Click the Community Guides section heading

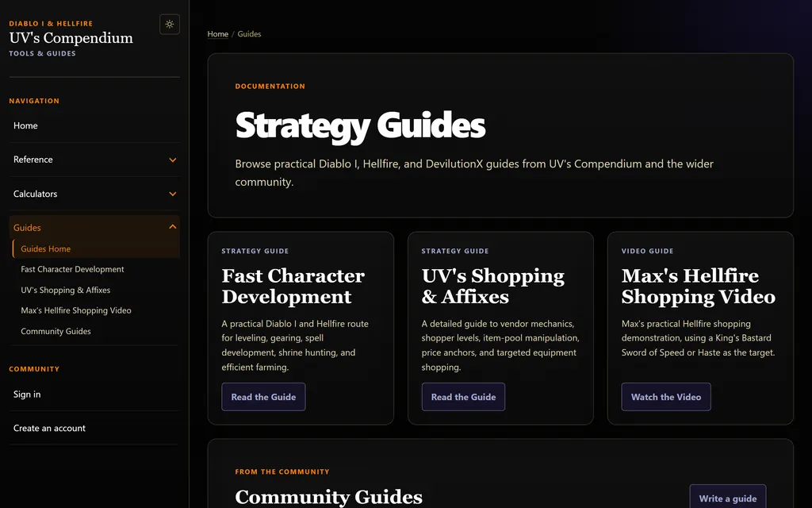click(x=329, y=497)
